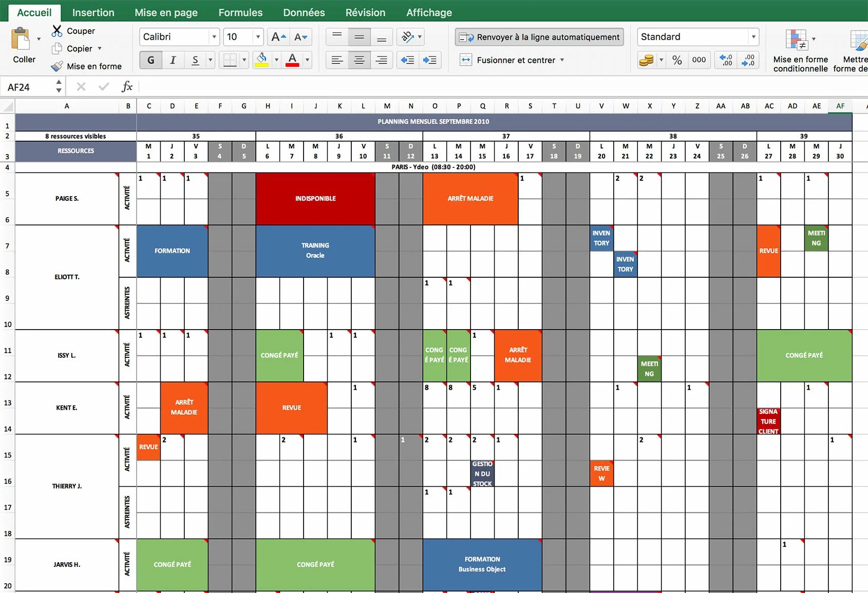Open the Calibri font name dropdown

pos(214,37)
